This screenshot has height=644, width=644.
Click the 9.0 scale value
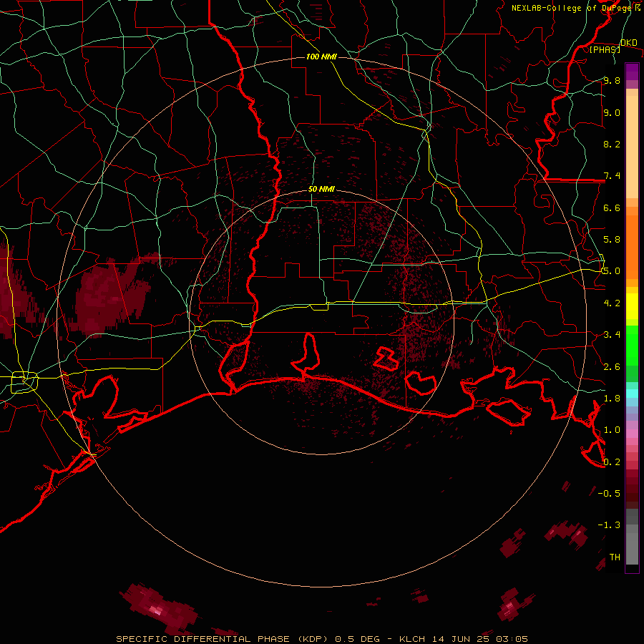(x=612, y=112)
